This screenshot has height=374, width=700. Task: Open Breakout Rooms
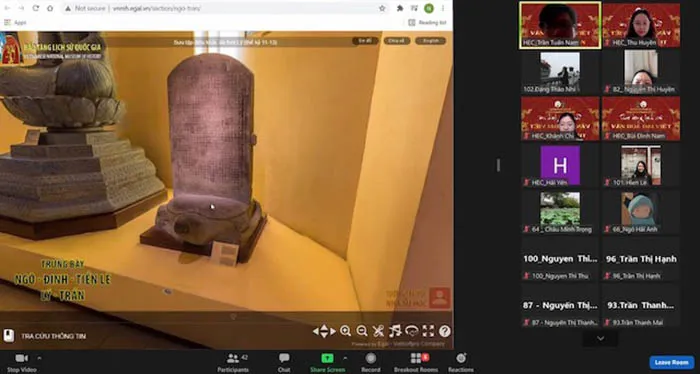tap(416, 362)
